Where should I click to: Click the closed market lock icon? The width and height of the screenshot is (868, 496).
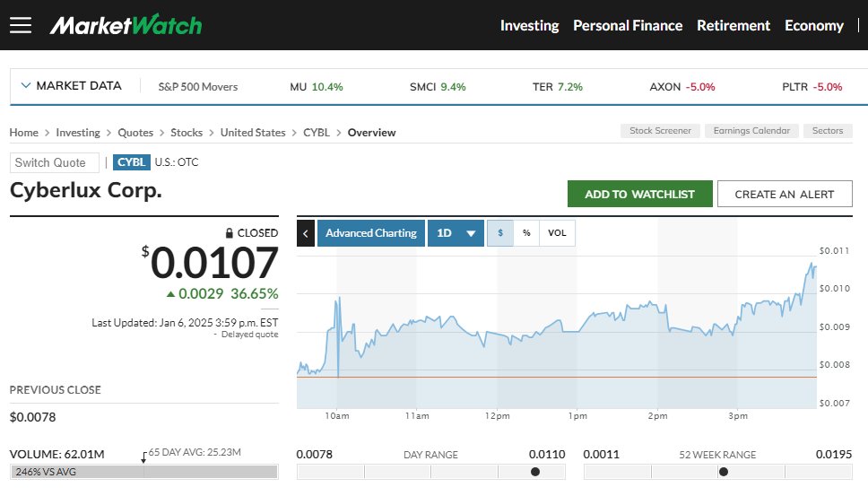(x=230, y=233)
